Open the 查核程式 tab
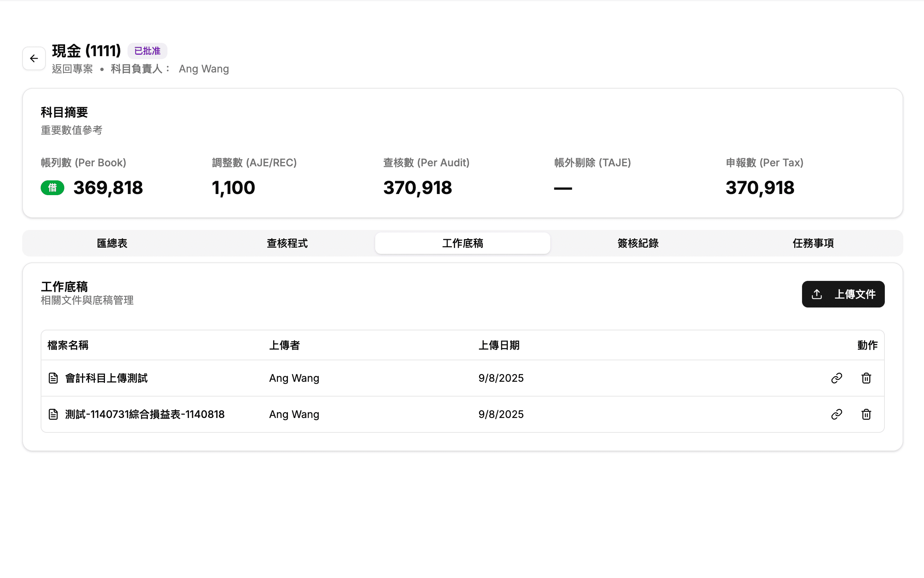This screenshot has height=578, width=924. point(287,243)
